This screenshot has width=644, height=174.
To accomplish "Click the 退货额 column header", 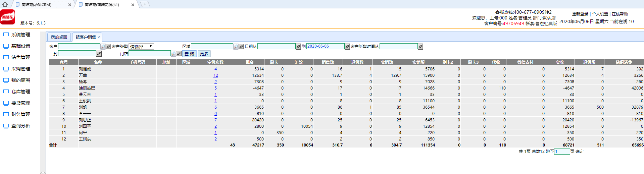I will coord(589,62).
